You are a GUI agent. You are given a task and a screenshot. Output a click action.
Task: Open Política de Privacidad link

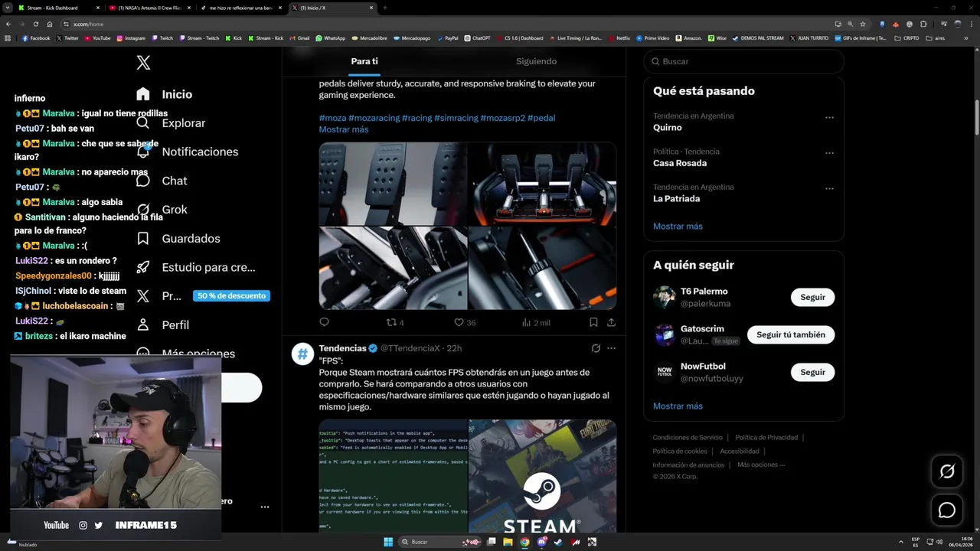coord(766,438)
